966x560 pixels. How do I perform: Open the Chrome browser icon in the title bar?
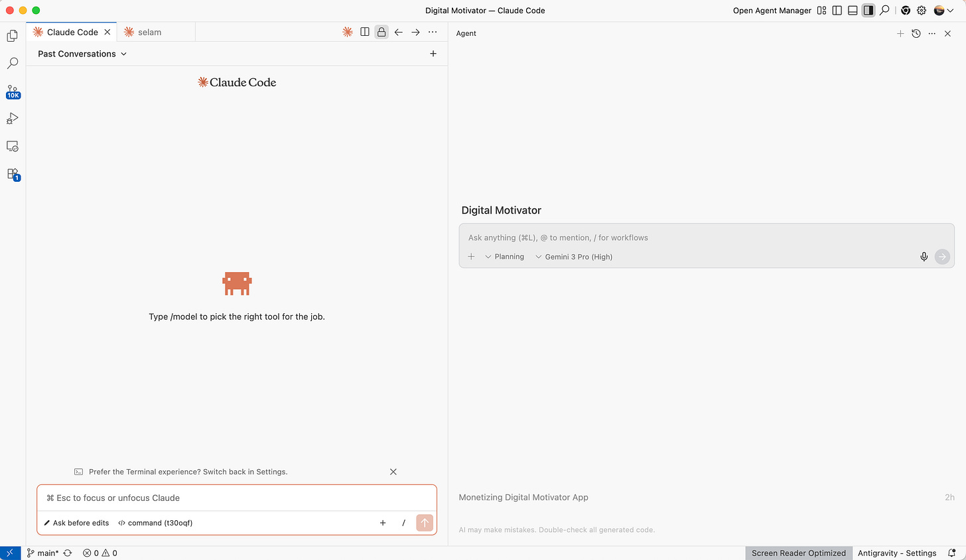pyautogui.click(x=906, y=11)
